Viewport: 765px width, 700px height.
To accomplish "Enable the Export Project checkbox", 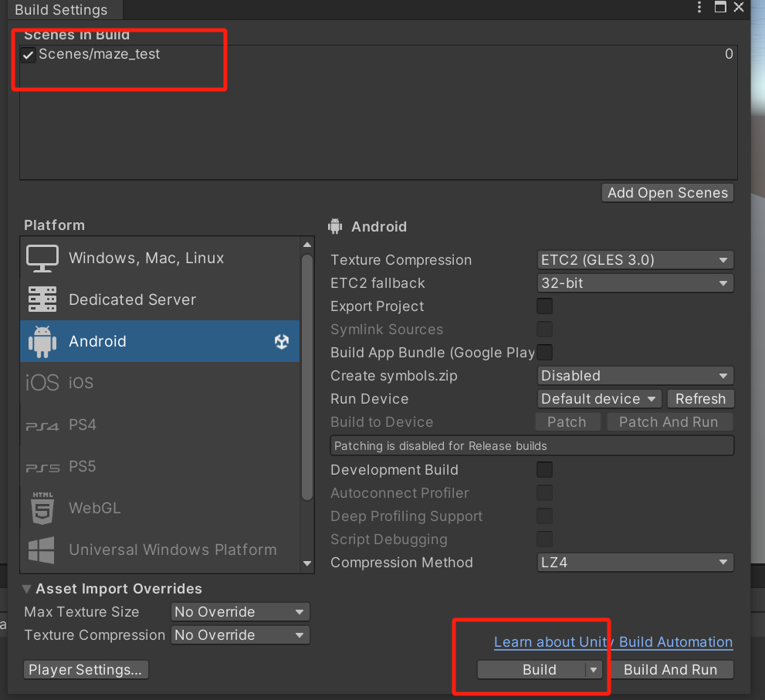I will (544, 306).
